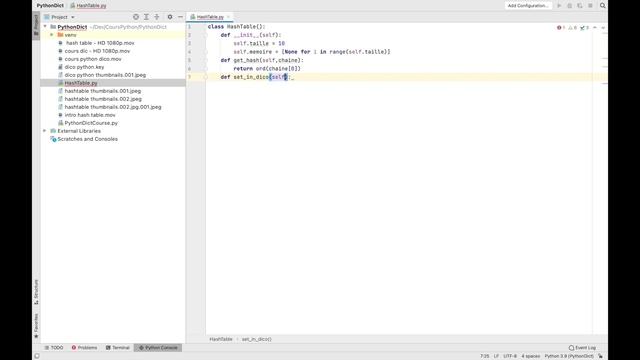This screenshot has width=640, height=360.
Task: Click the read-only lock icon in status bar
Action: point(600,356)
